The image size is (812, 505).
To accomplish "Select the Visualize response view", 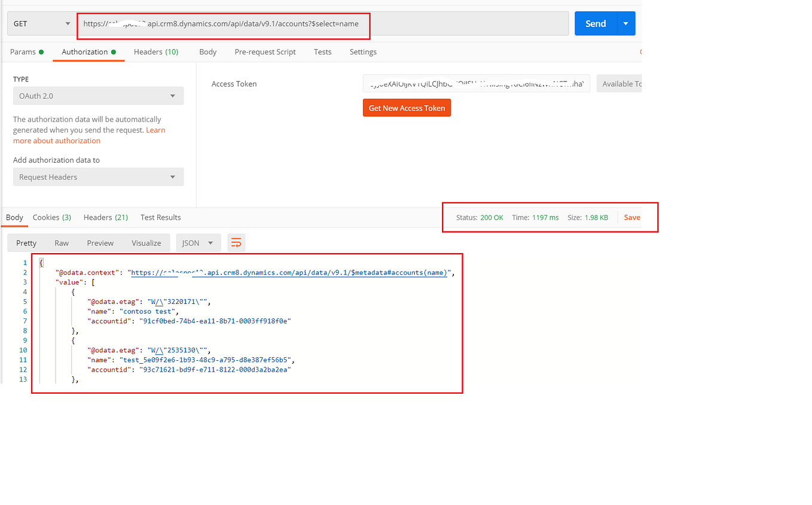I will (146, 242).
